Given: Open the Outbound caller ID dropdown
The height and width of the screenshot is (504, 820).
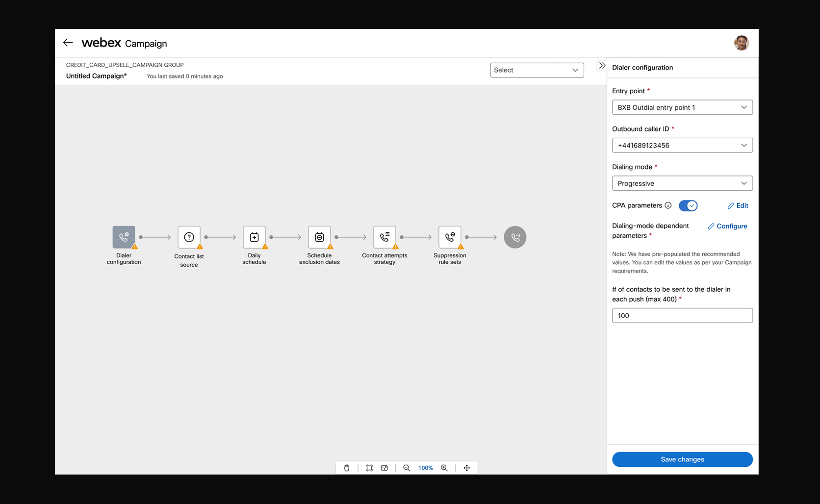Looking at the screenshot, I should (682, 145).
